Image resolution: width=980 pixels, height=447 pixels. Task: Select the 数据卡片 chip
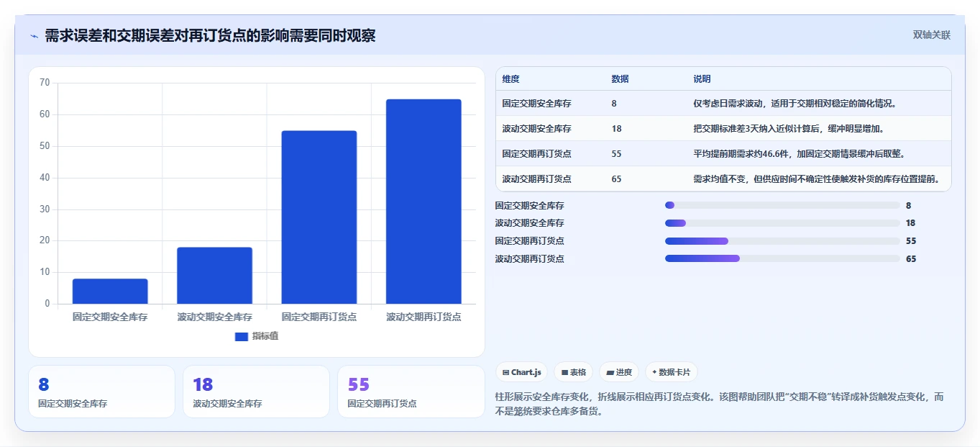[x=671, y=372]
